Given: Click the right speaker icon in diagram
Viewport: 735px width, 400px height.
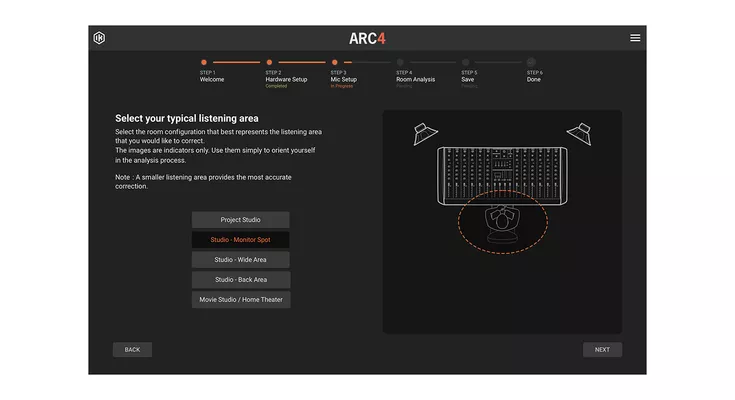Looking at the screenshot, I should [579, 132].
